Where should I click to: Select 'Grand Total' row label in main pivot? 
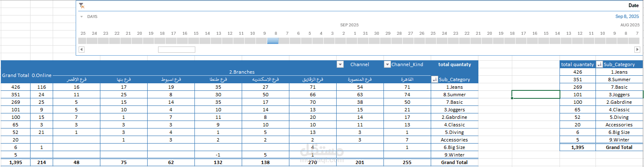(455, 162)
